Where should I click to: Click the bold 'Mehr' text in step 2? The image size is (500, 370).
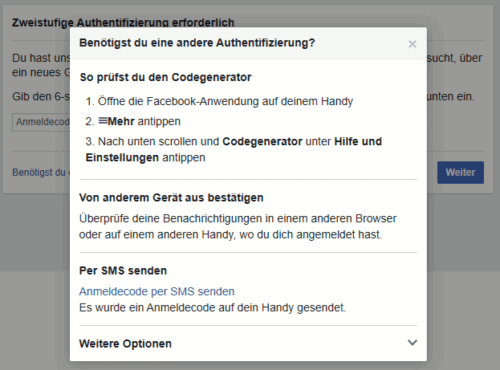121,121
